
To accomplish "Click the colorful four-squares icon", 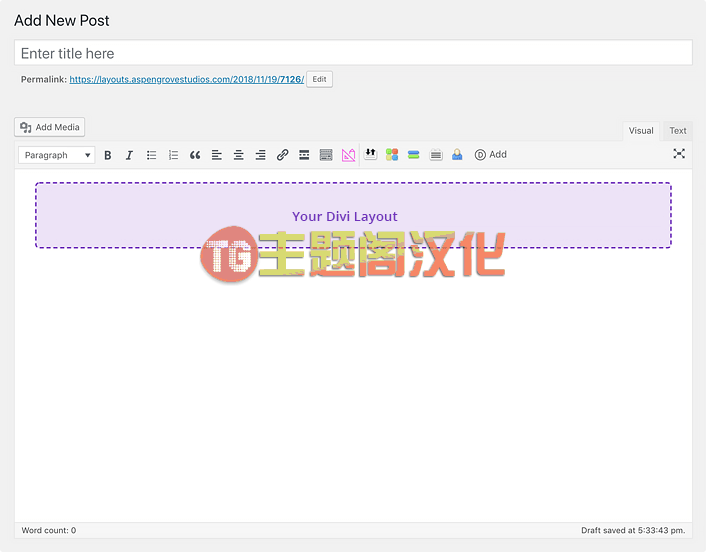I will [392, 154].
